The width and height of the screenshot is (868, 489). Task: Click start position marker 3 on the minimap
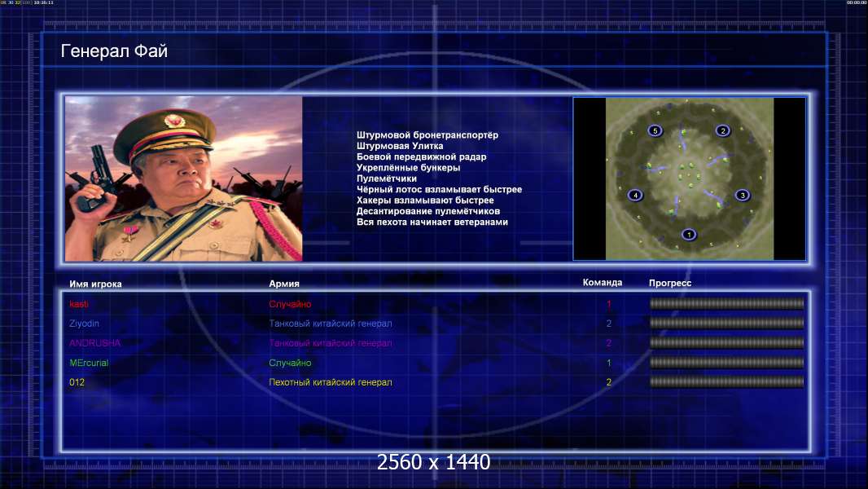point(743,195)
